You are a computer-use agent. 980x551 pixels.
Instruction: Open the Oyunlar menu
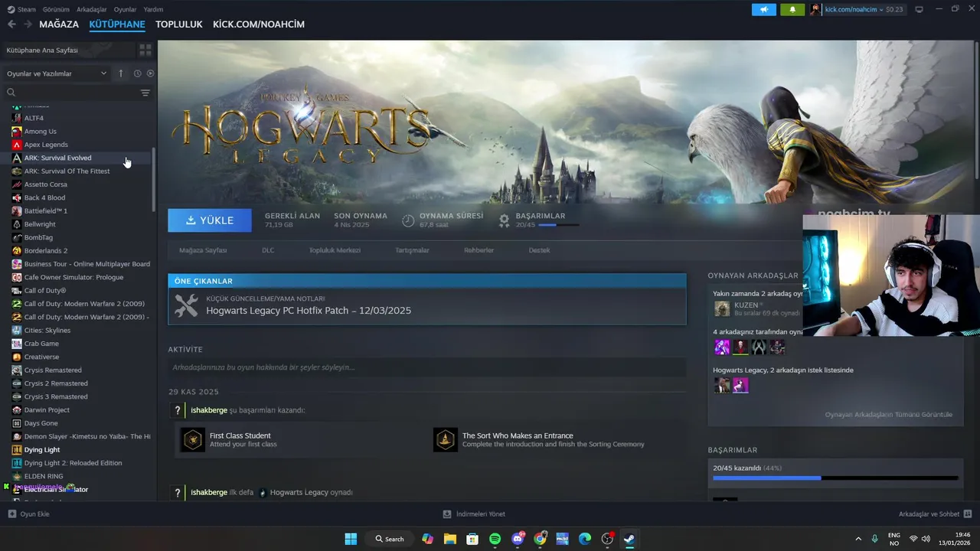[125, 9]
